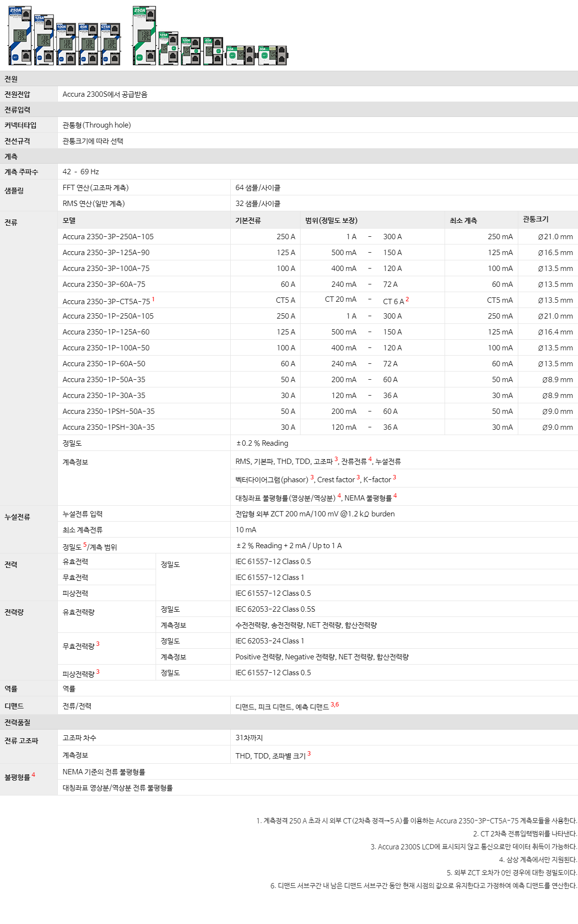The image size is (578, 924).
Task: Click model 'Accura 2350-3P-250A-105'
Action: pyautogui.click(x=108, y=237)
